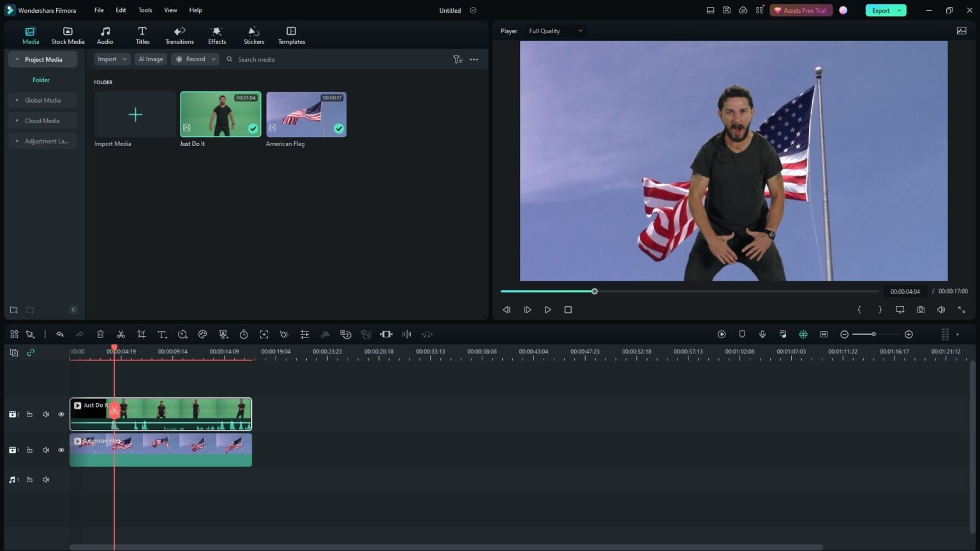Open the player scope chart icon

(x=961, y=31)
